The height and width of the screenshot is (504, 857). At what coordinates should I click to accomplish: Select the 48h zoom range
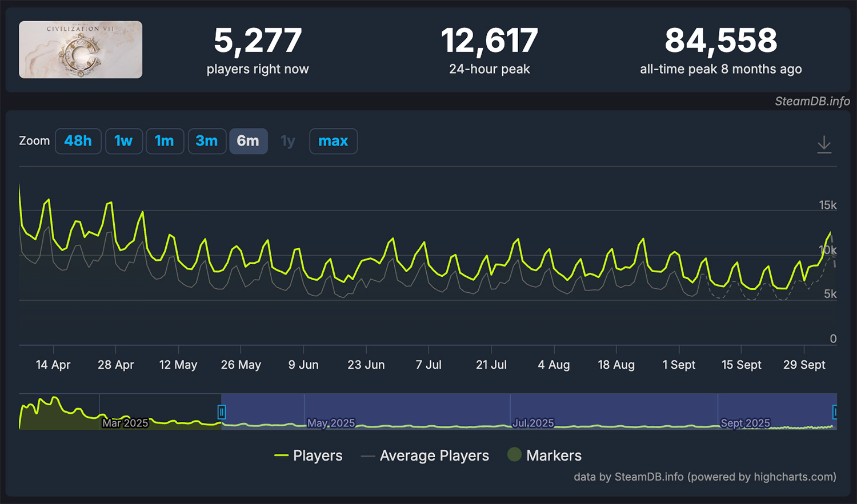click(78, 141)
